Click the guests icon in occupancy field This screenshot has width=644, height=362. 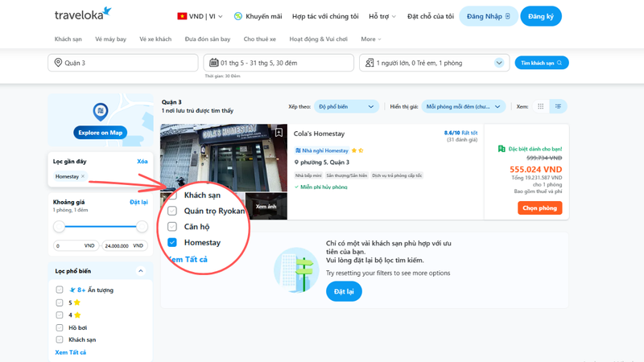coord(369,63)
